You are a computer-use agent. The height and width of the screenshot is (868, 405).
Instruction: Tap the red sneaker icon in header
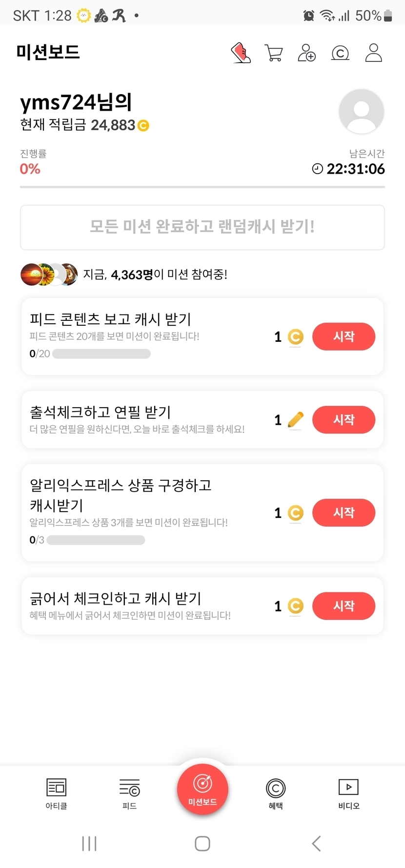(241, 53)
